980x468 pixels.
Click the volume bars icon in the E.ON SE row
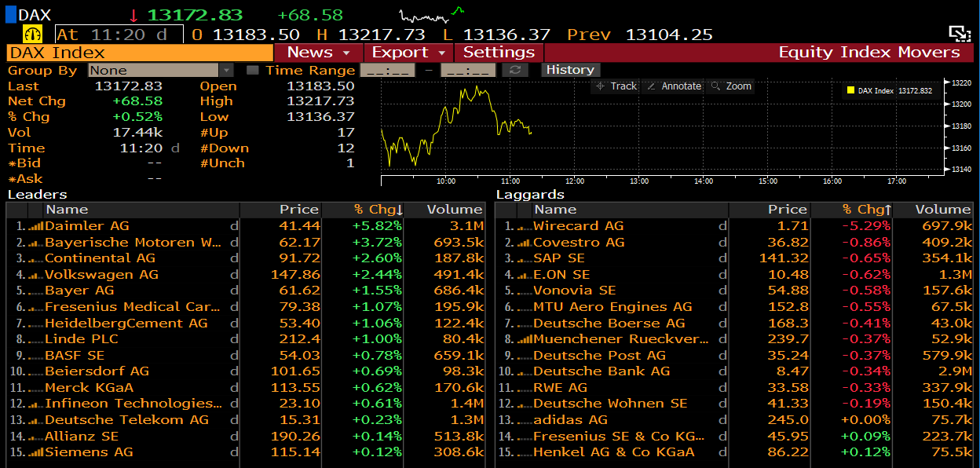[x=525, y=275]
